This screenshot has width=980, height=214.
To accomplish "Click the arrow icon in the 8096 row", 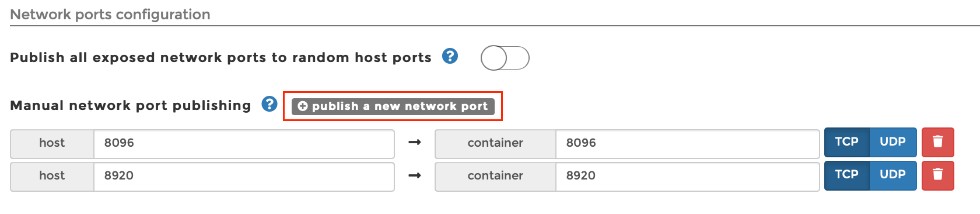I will tap(415, 143).
